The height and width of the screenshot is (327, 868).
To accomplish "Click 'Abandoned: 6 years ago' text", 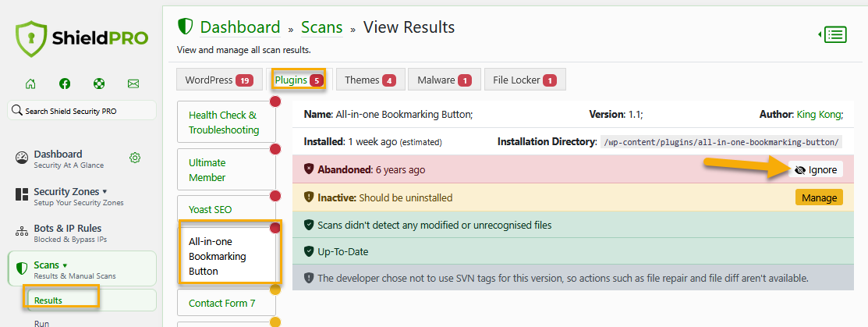I will tap(371, 169).
